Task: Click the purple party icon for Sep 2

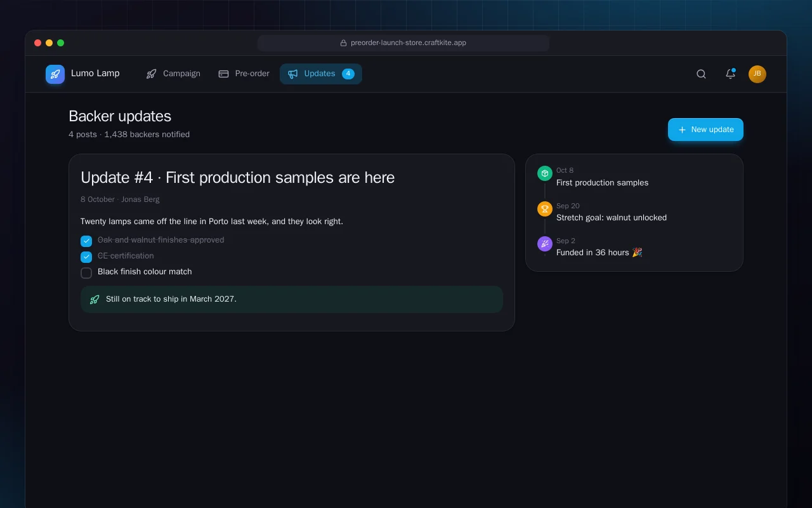Action: click(x=545, y=244)
